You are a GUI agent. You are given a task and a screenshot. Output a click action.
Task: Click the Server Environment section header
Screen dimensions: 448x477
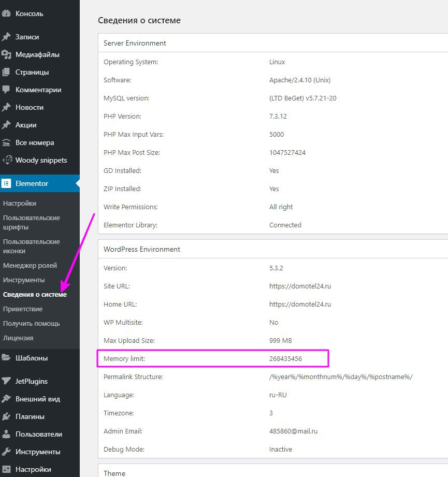pos(135,43)
